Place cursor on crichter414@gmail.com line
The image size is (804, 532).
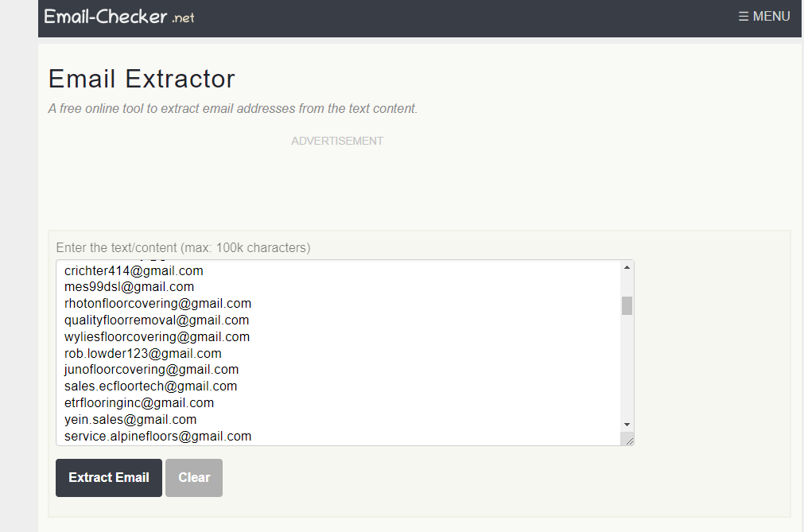(134, 270)
